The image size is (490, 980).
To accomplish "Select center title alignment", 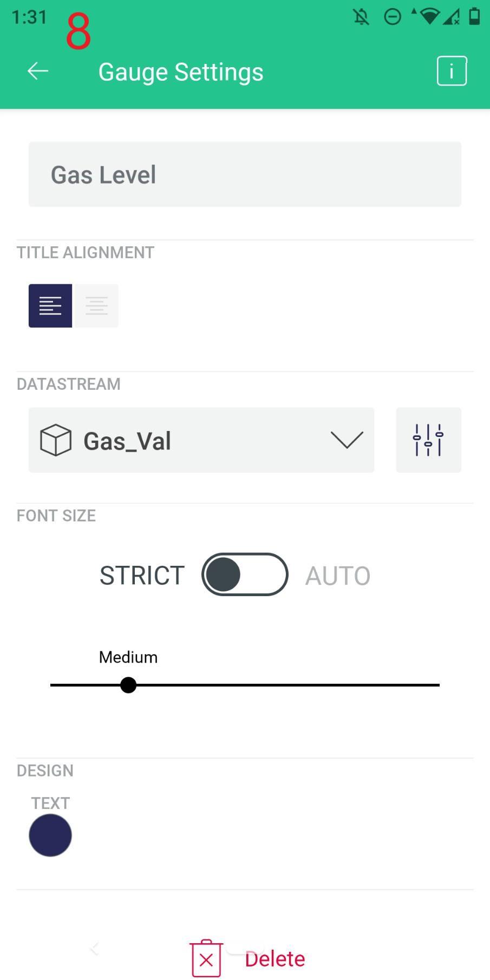I will 96,306.
